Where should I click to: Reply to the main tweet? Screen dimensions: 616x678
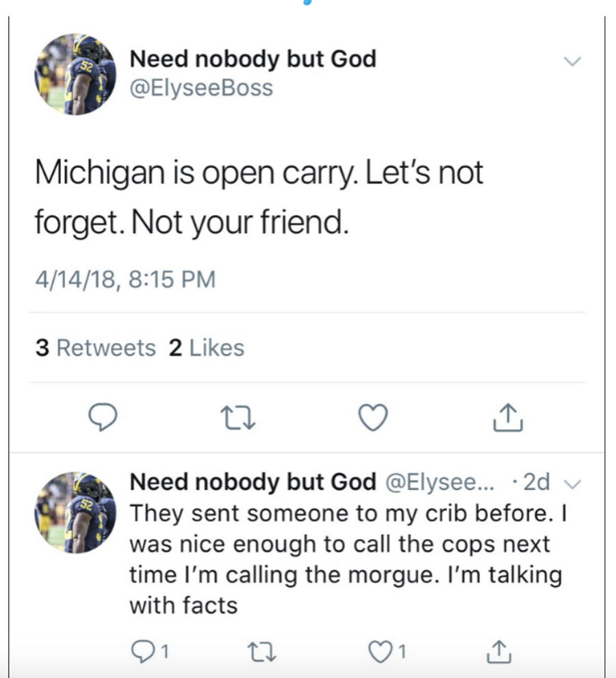pos(103,417)
